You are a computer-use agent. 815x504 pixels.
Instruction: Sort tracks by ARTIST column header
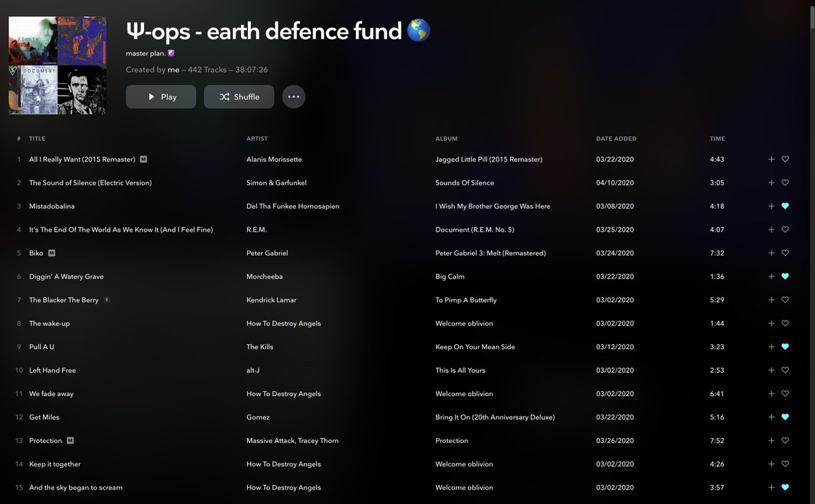coord(257,139)
